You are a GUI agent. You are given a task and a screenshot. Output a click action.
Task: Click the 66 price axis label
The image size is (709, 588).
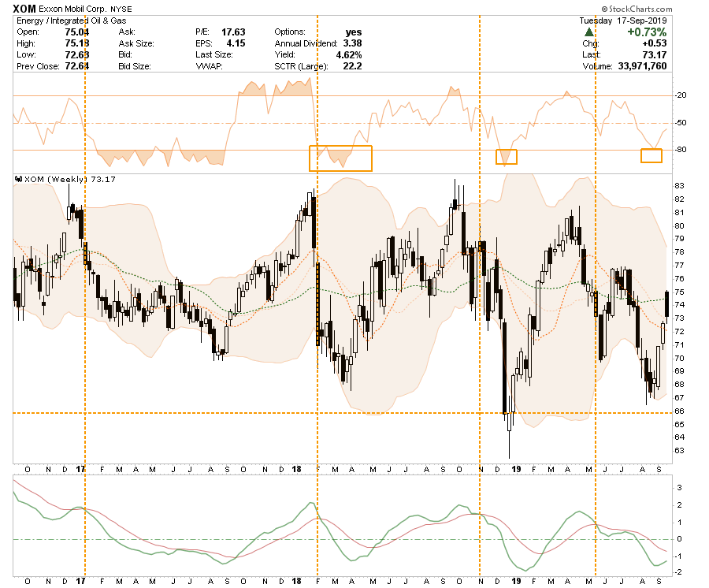[x=679, y=411]
